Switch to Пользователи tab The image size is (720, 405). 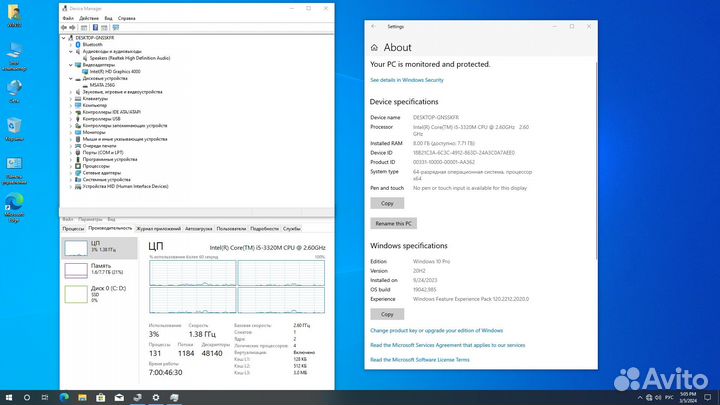tap(231, 229)
